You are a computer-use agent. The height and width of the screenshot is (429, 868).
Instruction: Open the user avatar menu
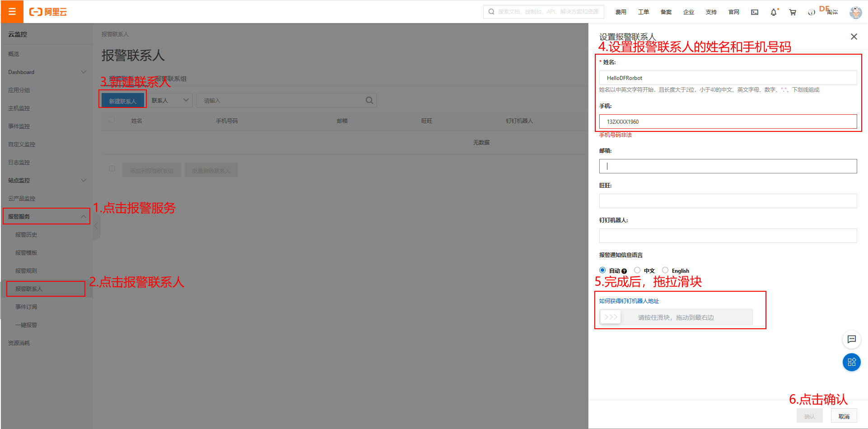coord(855,12)
